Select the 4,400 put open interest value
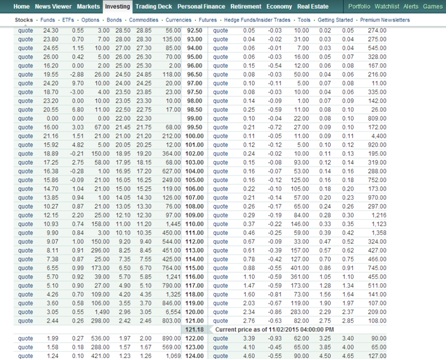Image resolution: width=448 pixels, height=360 pixels. click(x=379, y=136)
